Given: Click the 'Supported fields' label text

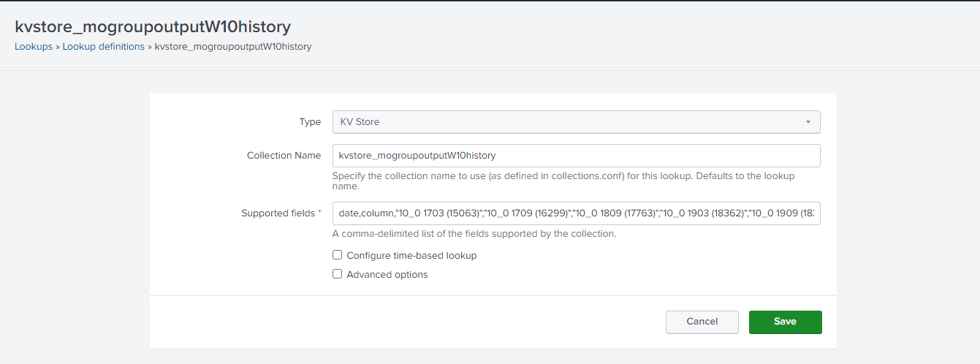Looking at the screenshot, I should 278,213.
